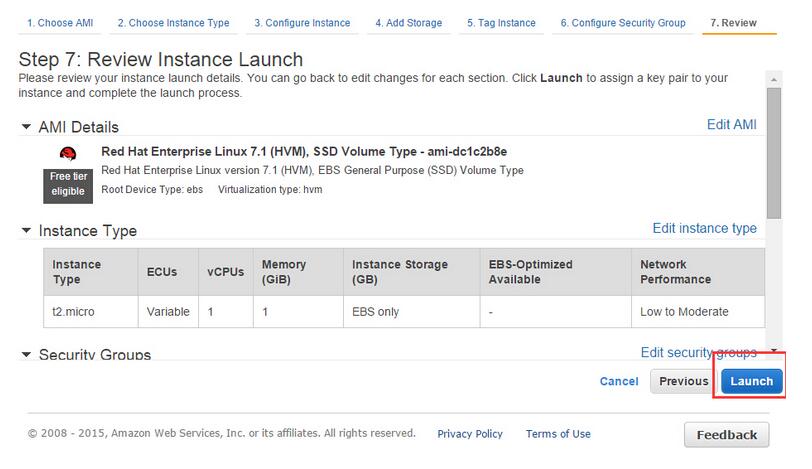Open the Choose Instance Type step tab

click(x=173, y=23)
